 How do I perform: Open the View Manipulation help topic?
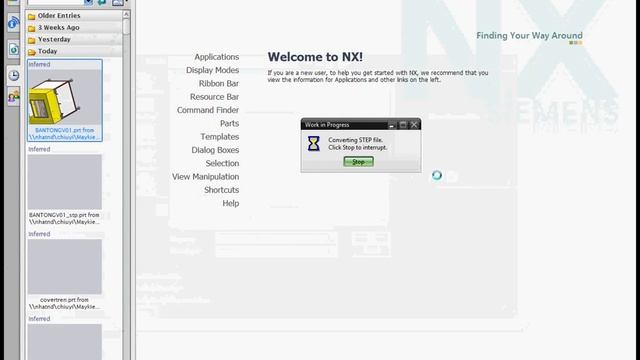[x=205, y=177]
